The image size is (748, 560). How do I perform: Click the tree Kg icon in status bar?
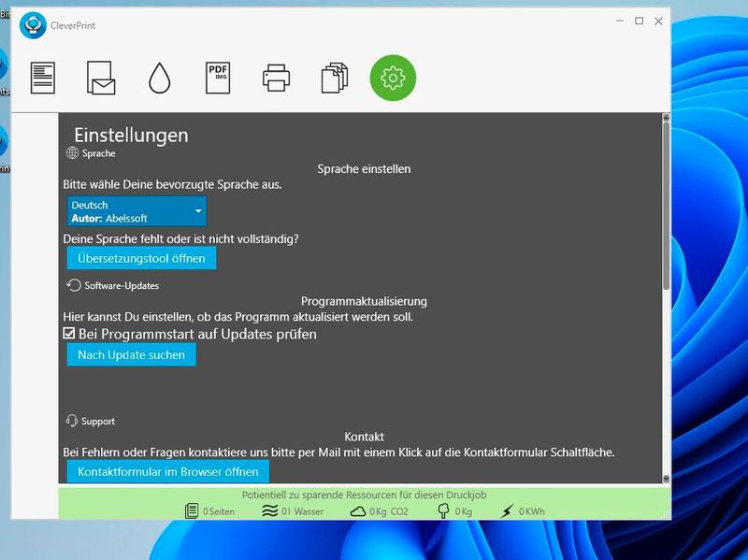444,510
